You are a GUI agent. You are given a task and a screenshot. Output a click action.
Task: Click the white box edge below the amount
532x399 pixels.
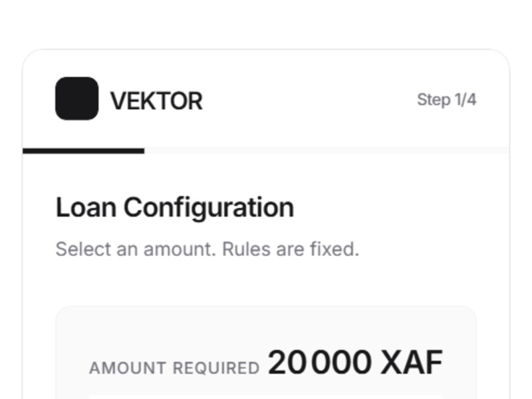pyautogui.click(x=266, y=396)
